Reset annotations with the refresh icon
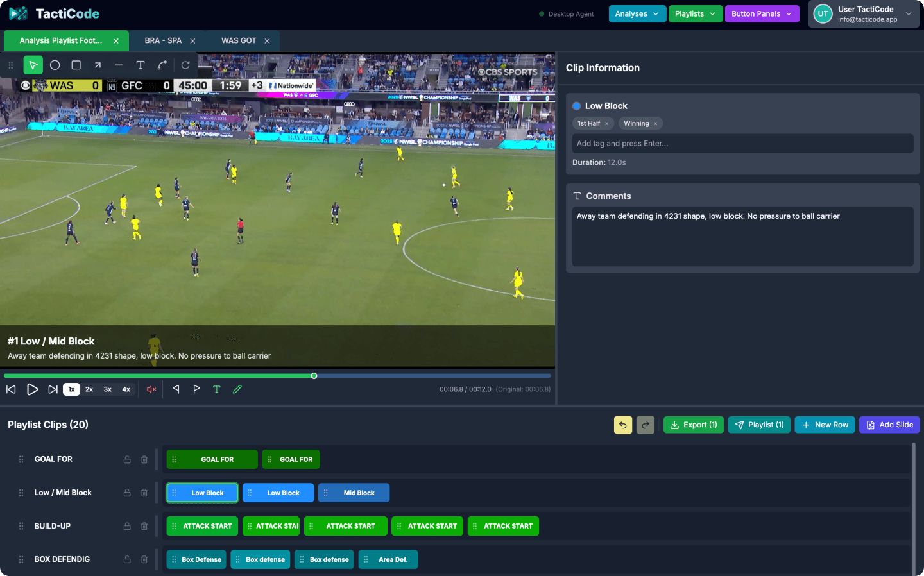Viewport: 924px width, 576px height. [x=185, y=65]
